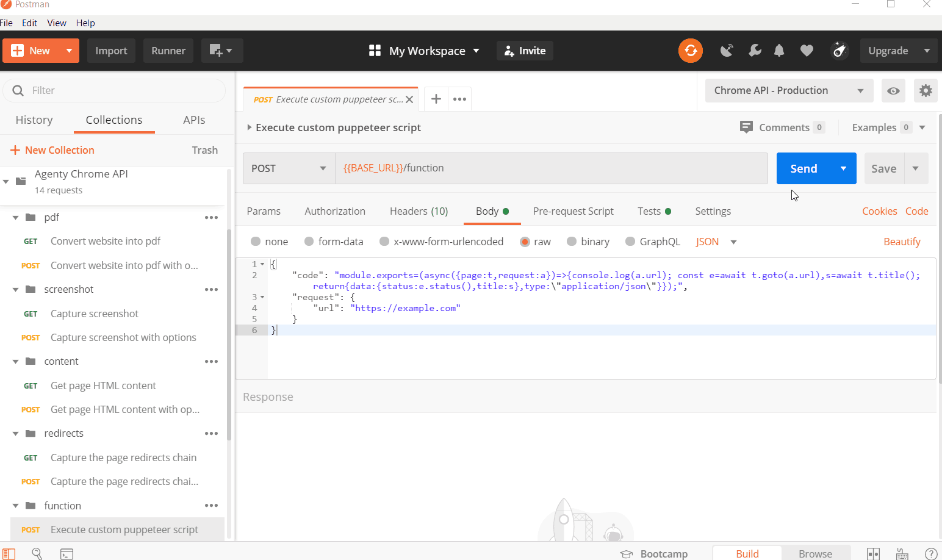Open the pdf folder more options
The image size is (942, 560).
[211, 217]
